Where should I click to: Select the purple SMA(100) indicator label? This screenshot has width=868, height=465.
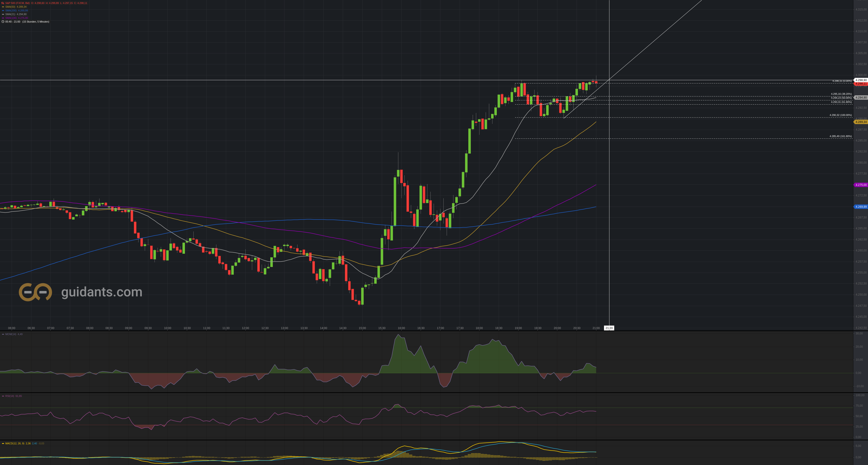click(x=11, y=18)
